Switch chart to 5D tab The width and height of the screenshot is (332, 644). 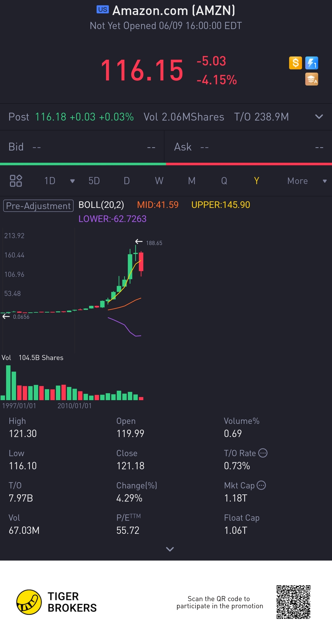94,181
